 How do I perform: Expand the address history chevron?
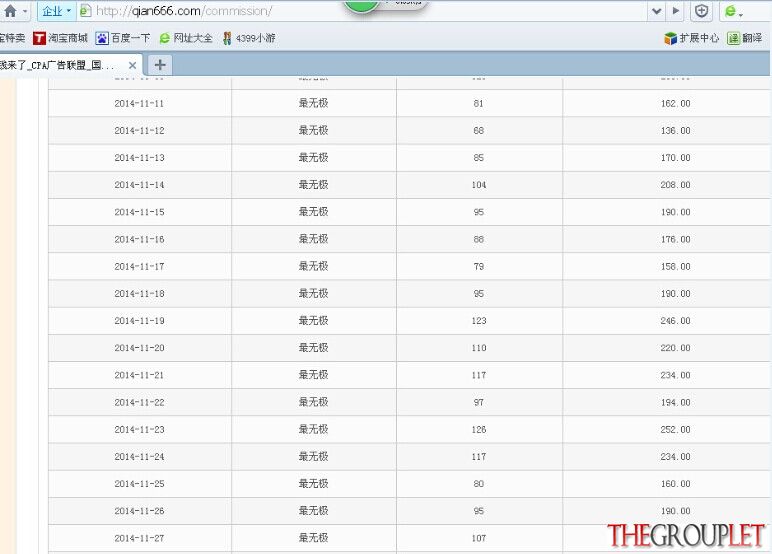coord(656,11)
